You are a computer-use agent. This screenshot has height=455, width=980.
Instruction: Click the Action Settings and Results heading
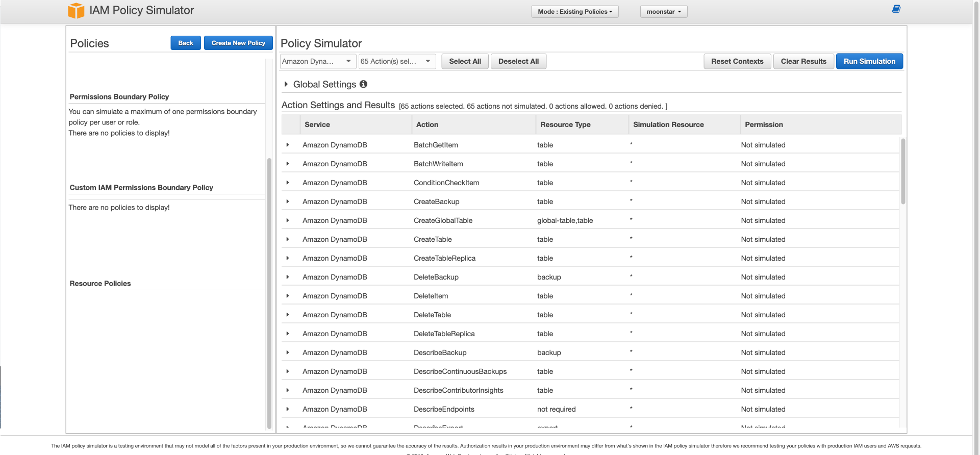(338, 105)
